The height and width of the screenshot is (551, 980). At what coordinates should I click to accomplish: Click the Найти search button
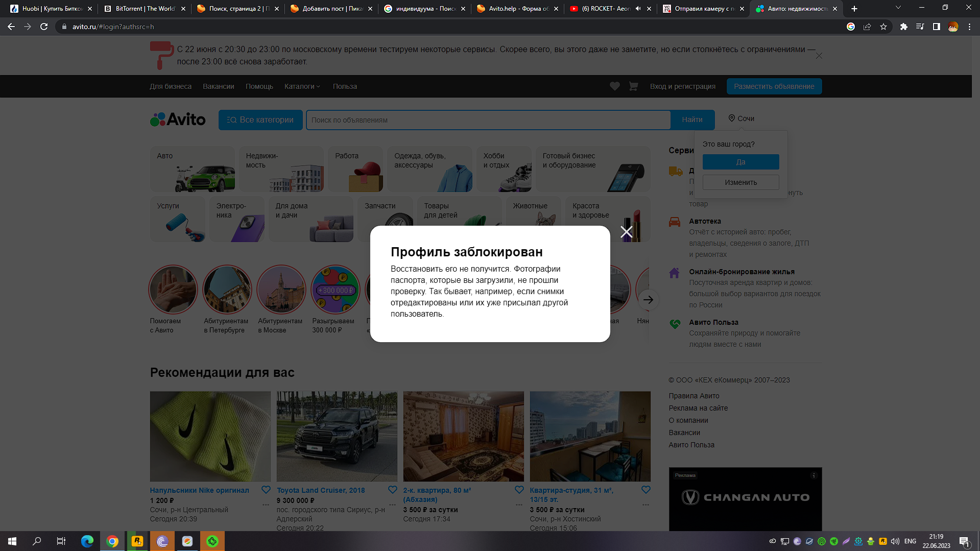(692, 120)
